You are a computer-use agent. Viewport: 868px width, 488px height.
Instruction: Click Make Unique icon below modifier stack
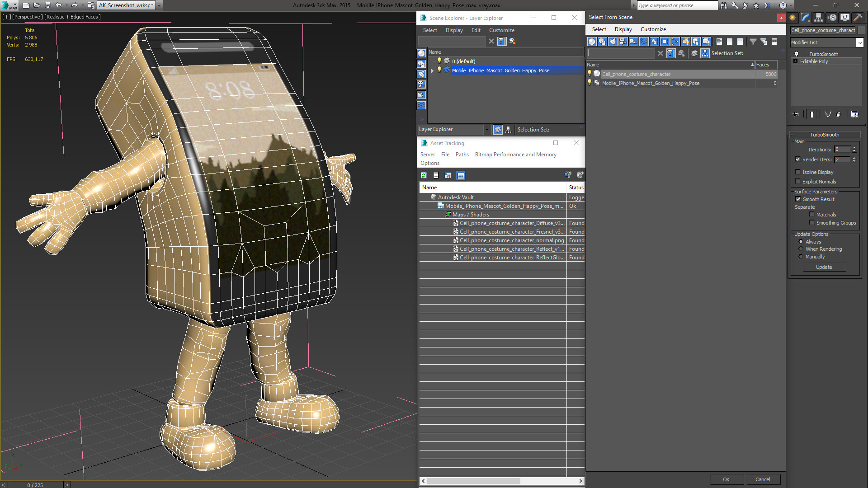tap(828, 114)
